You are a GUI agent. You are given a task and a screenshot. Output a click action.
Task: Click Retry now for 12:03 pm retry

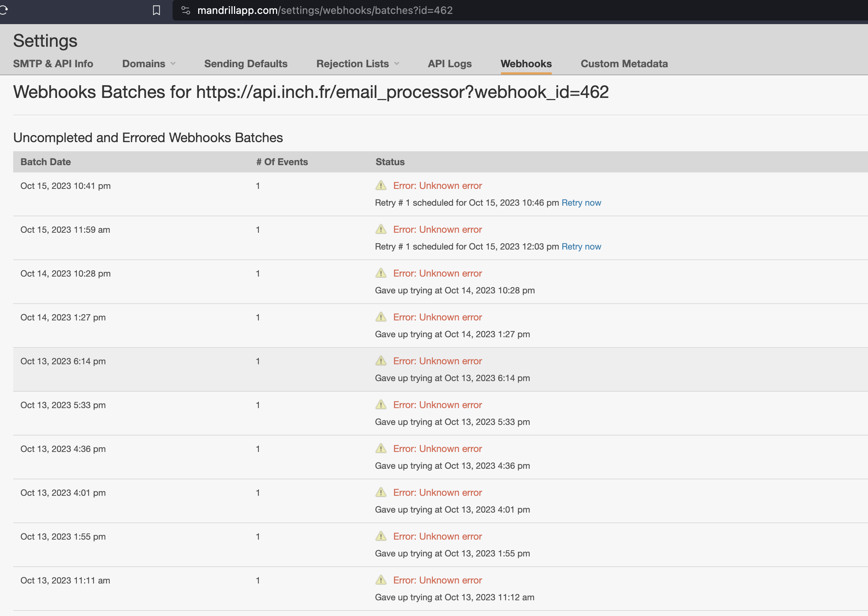581,247
